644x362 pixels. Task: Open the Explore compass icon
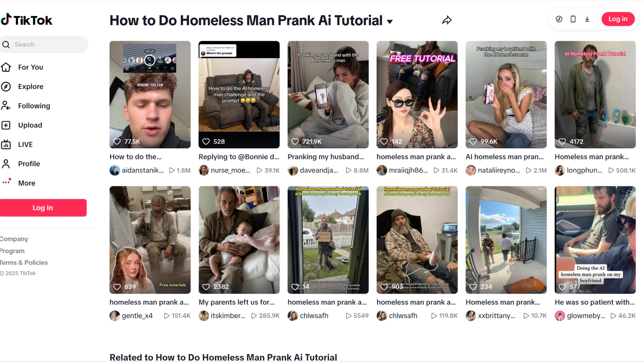point(6,87)
